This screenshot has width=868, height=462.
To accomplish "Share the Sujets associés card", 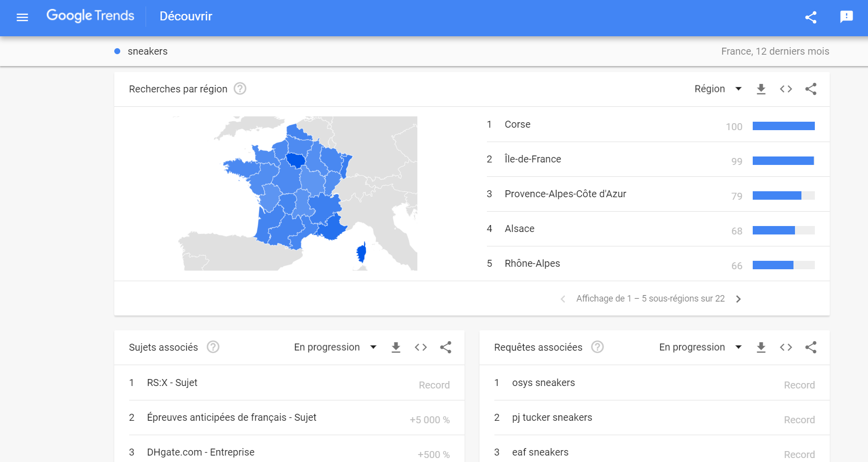I will [446, 347].
